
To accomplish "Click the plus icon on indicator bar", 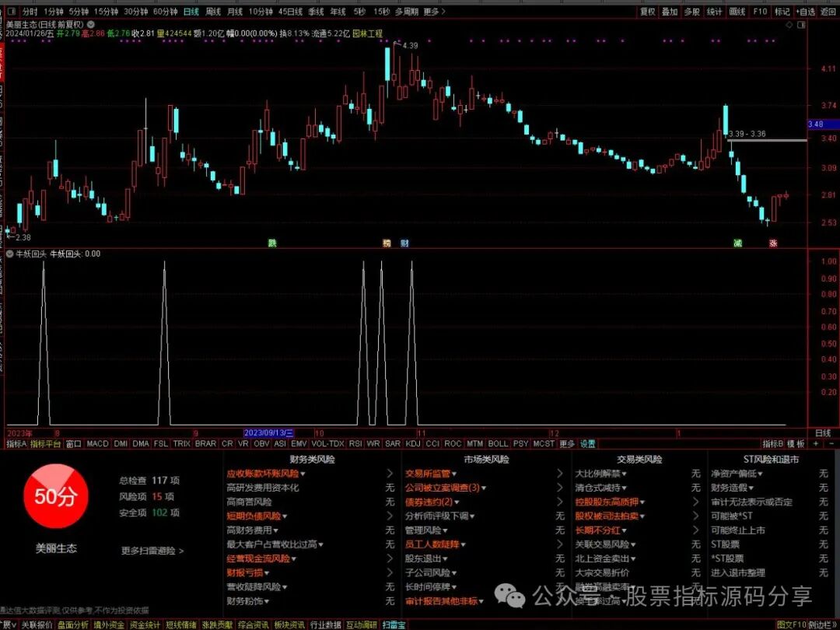I will tap(816, 443).
